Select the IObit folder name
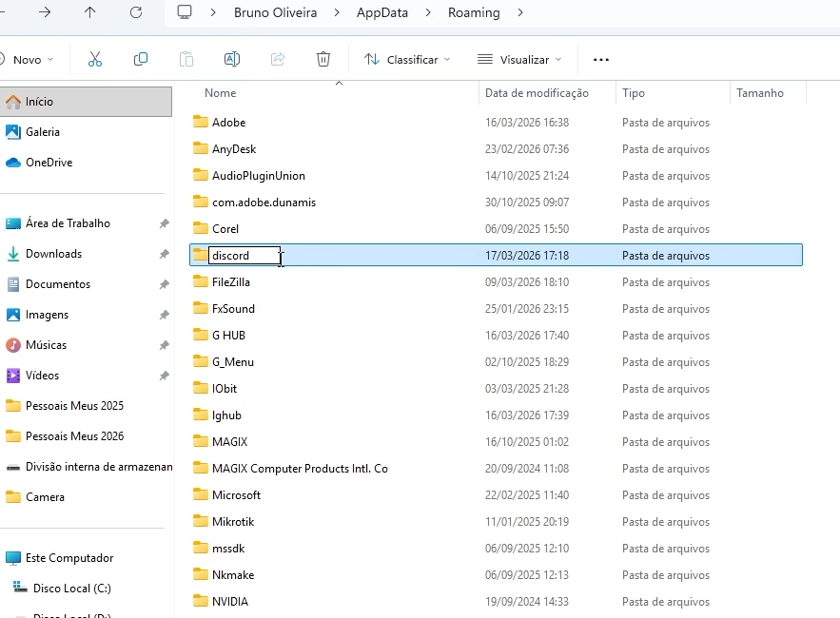Image resolution: width=840 pixels, height=618 pixels. coord(224,389)
